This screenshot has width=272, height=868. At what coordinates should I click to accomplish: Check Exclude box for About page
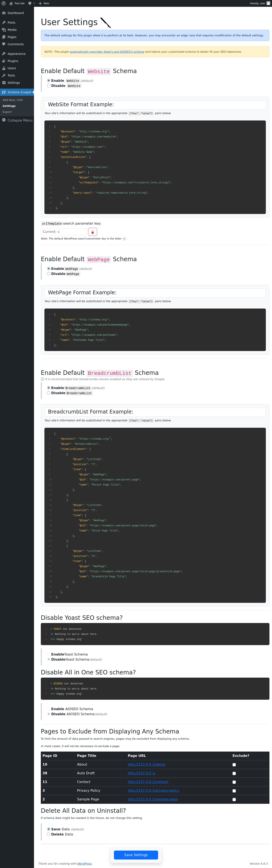234,765
